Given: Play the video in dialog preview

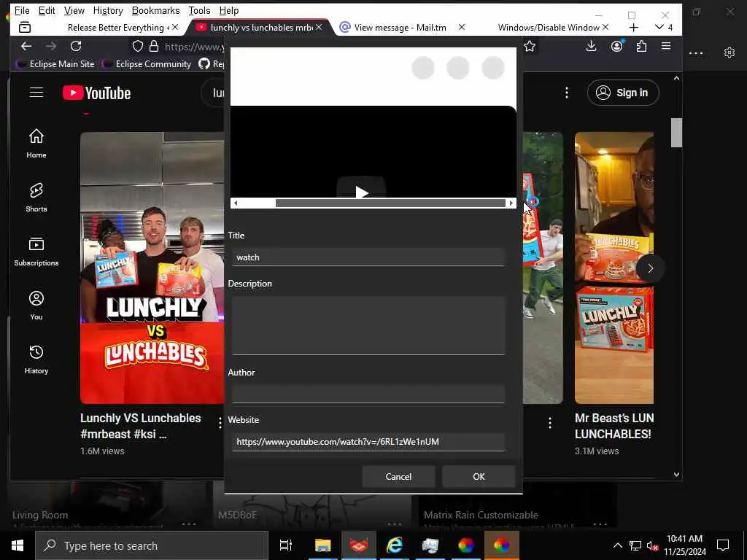Looking at the screenshot, I should tap(361, 190).
